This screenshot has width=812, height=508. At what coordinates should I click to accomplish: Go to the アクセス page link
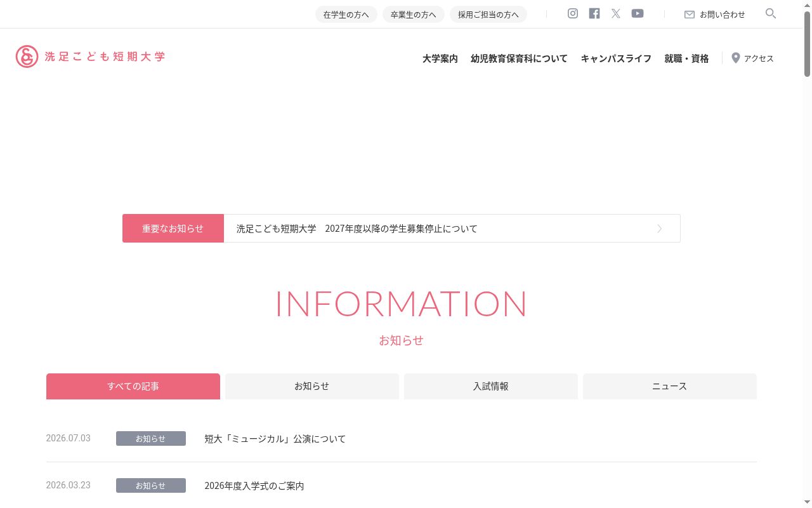tap(759, 58)
